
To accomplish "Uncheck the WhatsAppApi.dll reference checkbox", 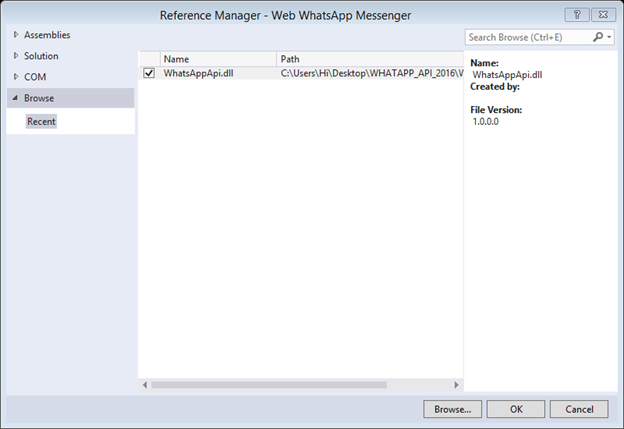I will tap(149, 73).
